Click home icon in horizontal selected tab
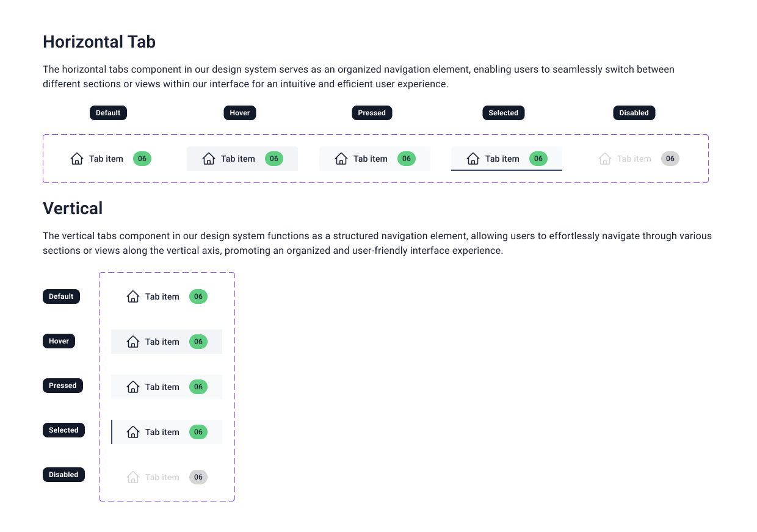The width and height of the screenshot is (757, 532). 473,159
